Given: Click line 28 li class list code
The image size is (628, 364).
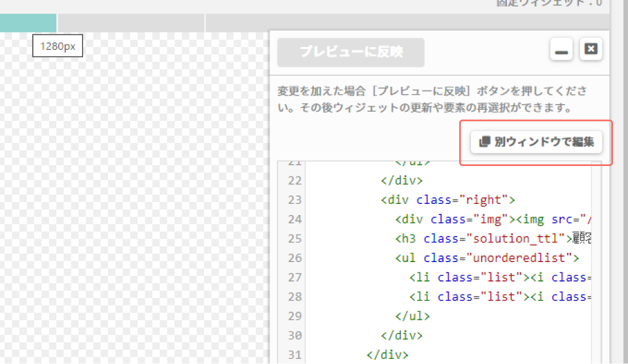Looking at the screenshot, I should pyautogui.click(x=500, y=297).
